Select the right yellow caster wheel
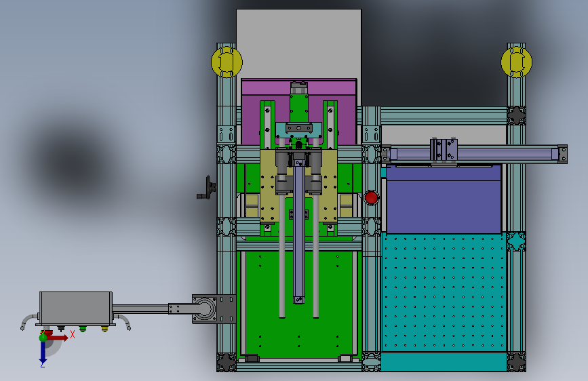588x381 pixels. [516, 62]
